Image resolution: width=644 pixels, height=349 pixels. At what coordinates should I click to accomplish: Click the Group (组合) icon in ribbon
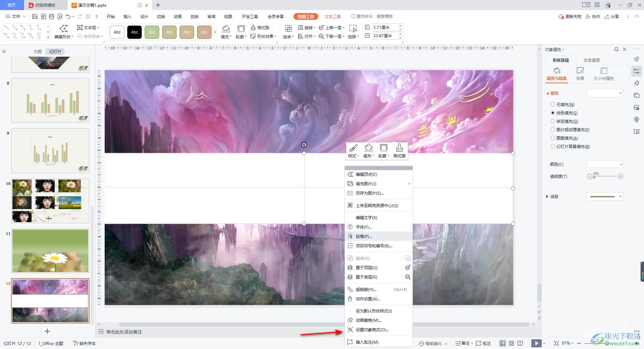click(288, 29)
